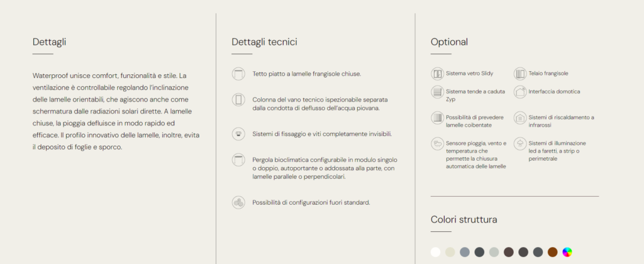
Task: Click the Interfaccia domotica house icon
Action: coord(520,92)
